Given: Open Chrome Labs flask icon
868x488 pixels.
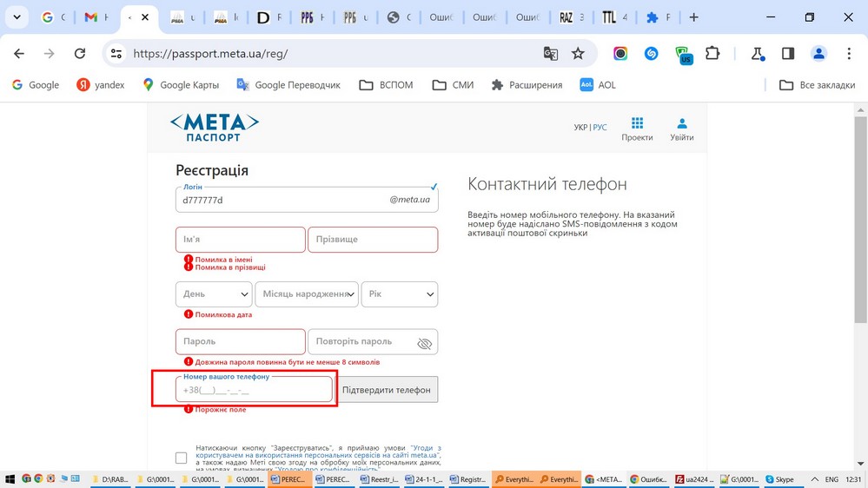Looking at the screenshot, I should click(x=758, y=54).
